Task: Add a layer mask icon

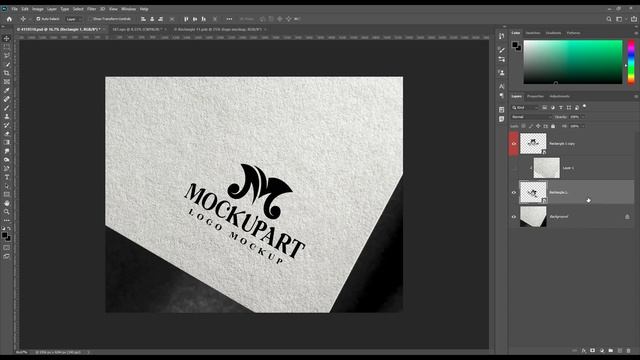Action: (593, 351)
